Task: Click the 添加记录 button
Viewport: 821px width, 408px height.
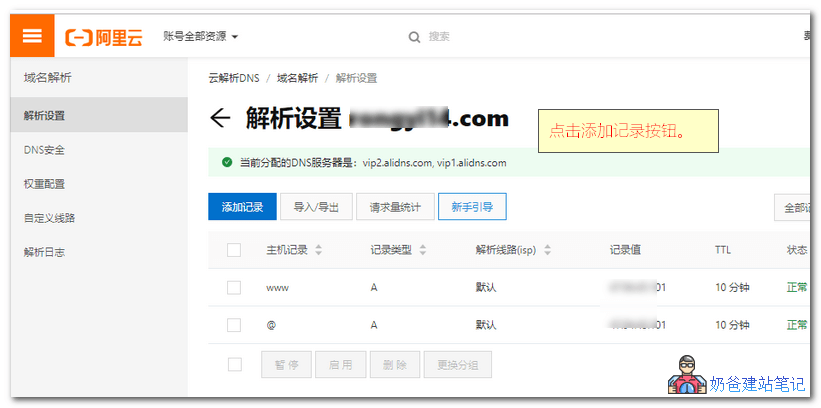Action: tap(242, 207)
